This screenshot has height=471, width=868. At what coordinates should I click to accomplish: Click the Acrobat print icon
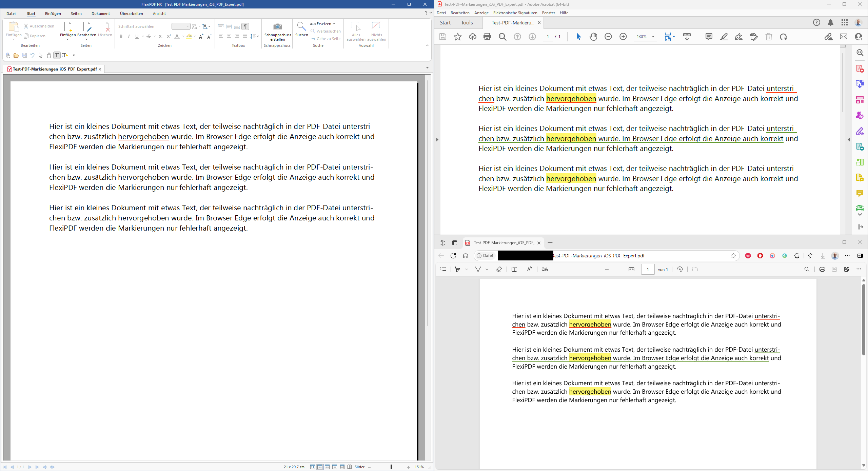coord(487,37)
